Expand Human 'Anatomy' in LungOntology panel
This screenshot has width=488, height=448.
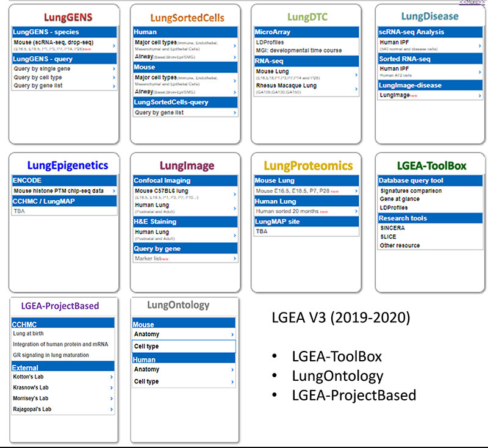coord(149,369)
